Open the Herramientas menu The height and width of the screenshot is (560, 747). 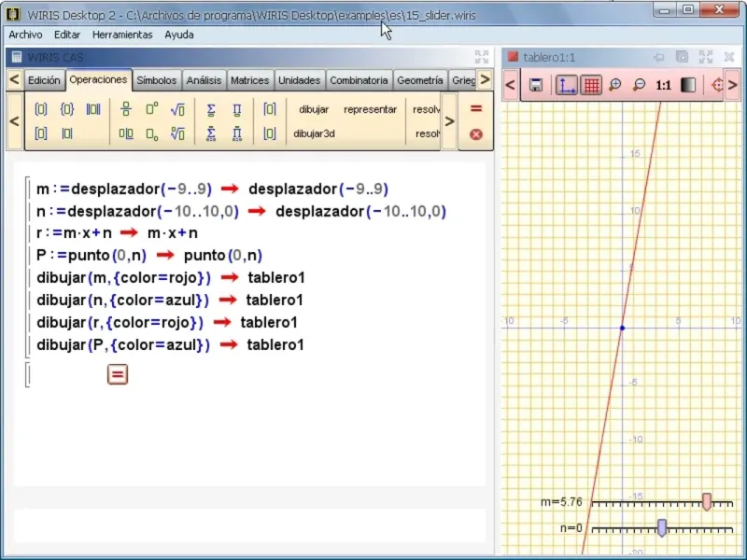[x=122, y=35]
